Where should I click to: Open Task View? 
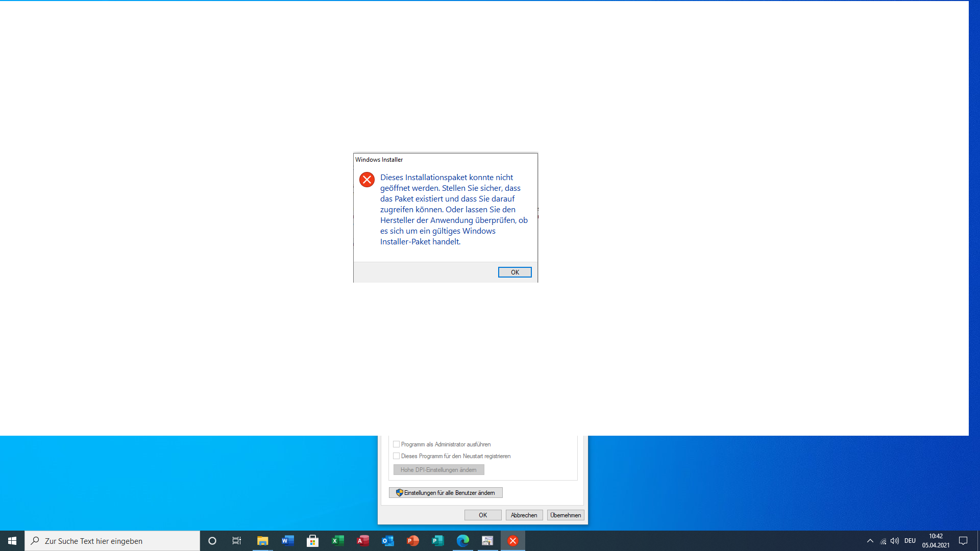coord(236,540)
